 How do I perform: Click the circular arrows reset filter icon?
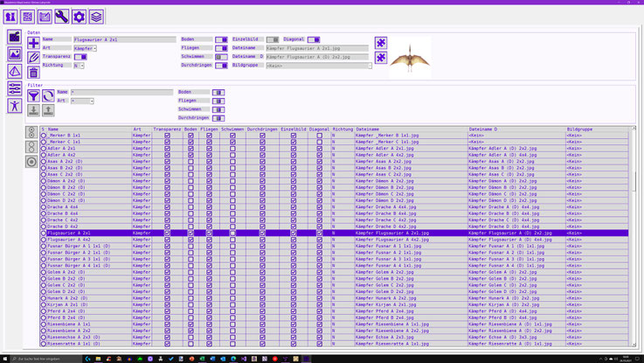click(x=48, y=95)
